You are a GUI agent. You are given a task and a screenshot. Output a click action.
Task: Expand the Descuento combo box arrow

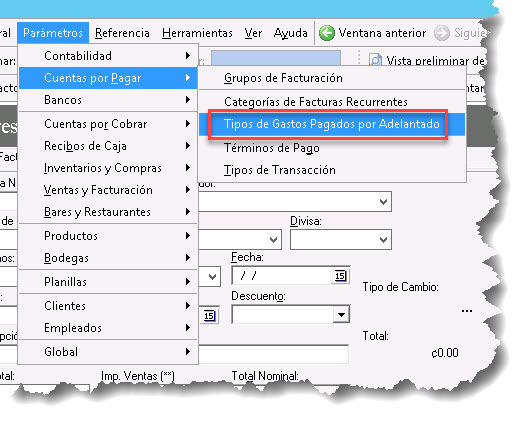pos(341,314)
